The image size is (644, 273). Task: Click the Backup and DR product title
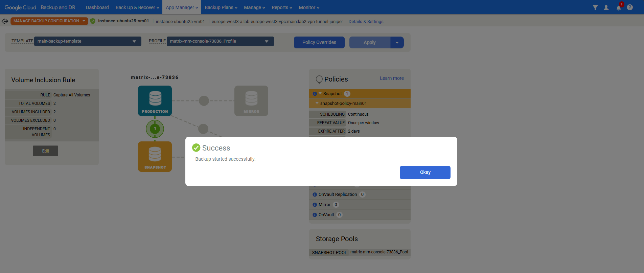(58, 7)
